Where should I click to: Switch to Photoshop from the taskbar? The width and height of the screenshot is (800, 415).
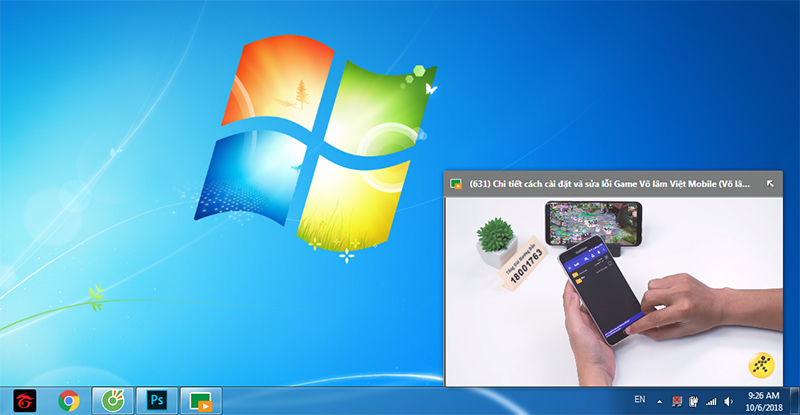(157, 401)
